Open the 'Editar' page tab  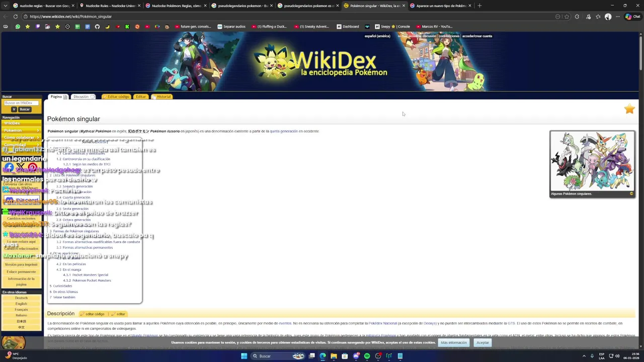141,97
